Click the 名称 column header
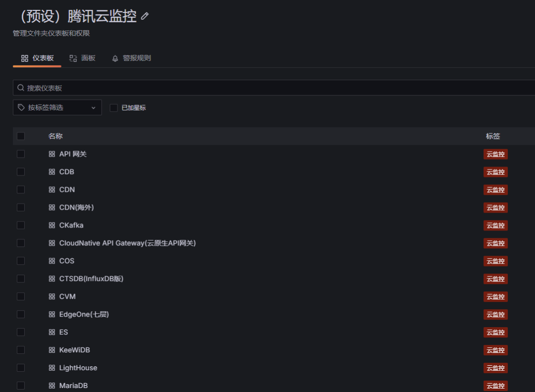 [x=55, y=136]
